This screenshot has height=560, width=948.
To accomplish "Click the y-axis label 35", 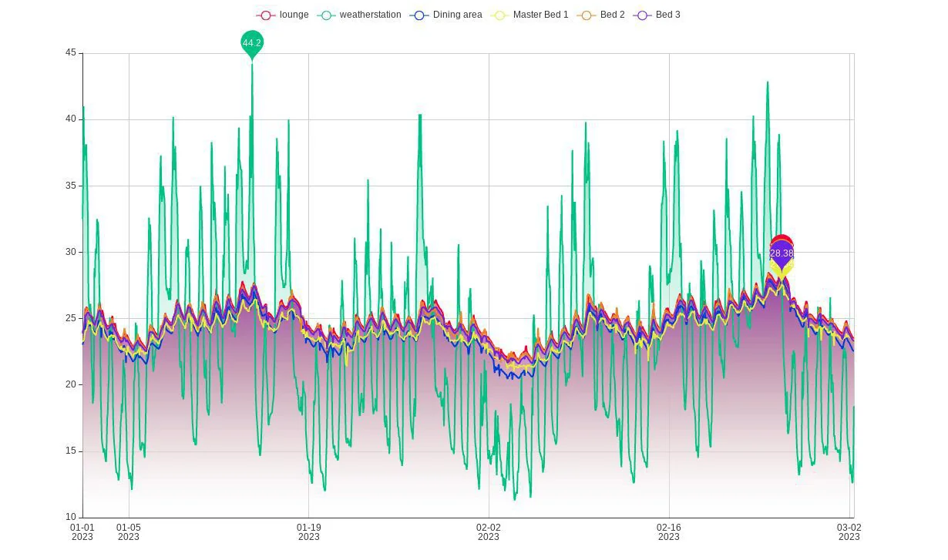I will [71, 186].
